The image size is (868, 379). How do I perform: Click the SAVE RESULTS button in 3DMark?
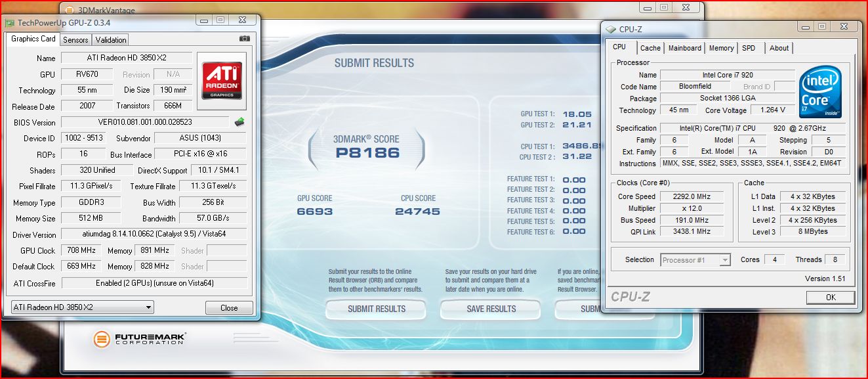click(491, 309)
